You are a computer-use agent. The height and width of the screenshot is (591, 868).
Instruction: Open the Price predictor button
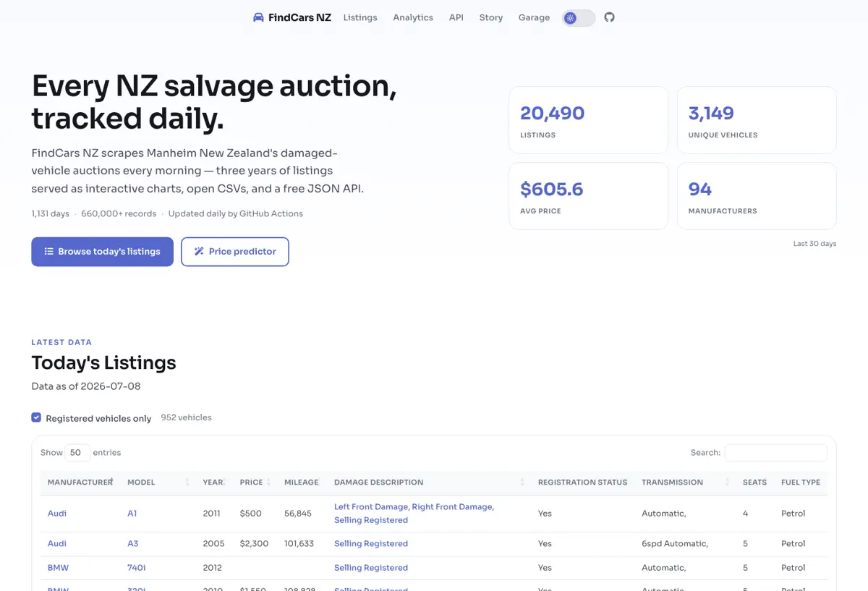tap(235, 252)
